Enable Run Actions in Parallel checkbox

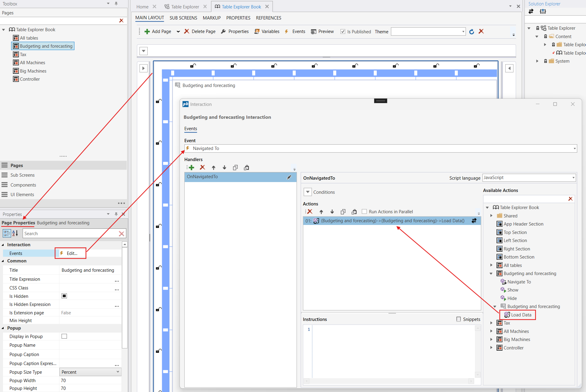click(364, 212)
